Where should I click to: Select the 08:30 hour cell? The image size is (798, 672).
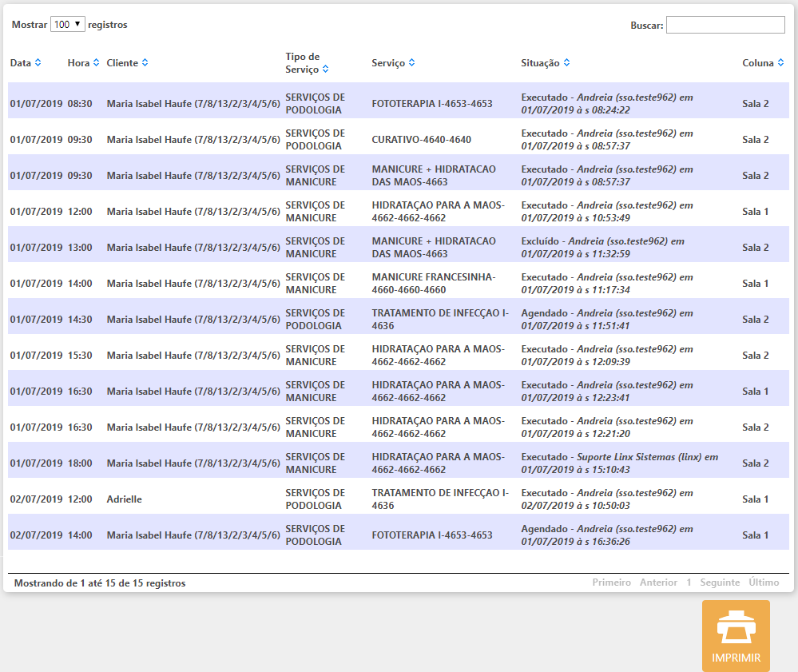80,104
